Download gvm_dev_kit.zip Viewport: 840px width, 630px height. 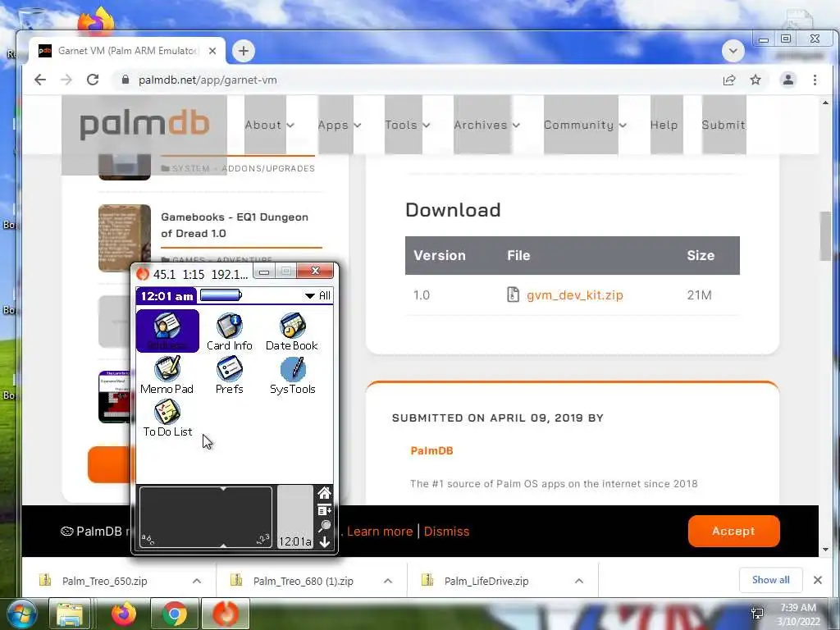(574, 294)
